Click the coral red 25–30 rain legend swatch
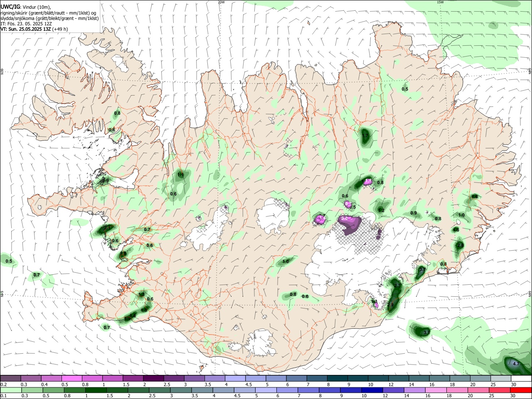 500,390
